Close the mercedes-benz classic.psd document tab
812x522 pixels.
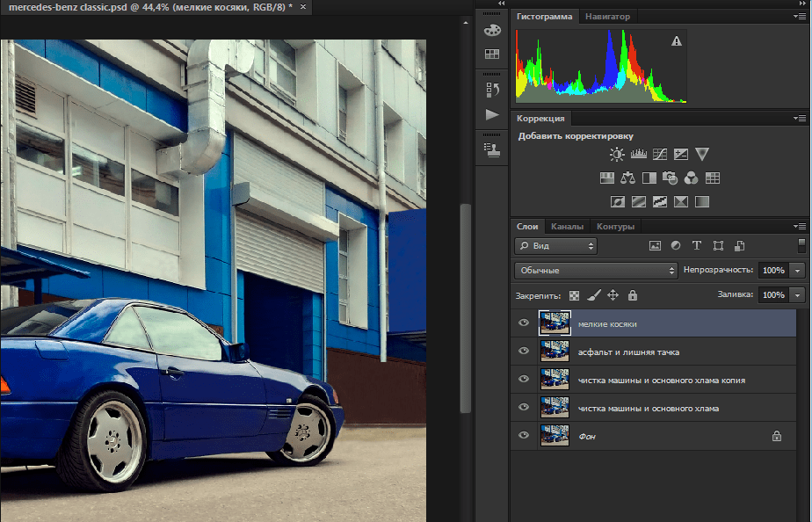point(303,7)
